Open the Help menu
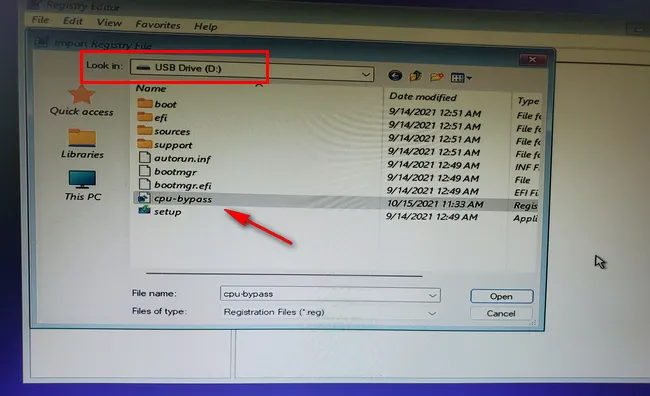 206,27
